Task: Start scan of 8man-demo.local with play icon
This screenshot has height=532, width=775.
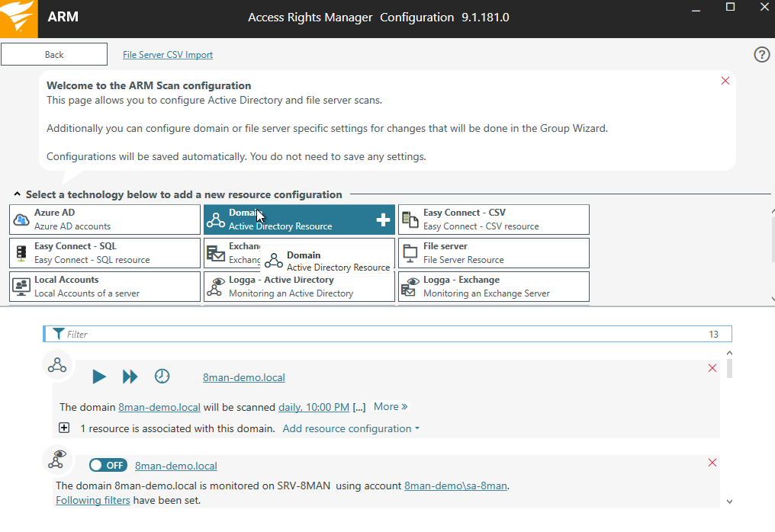Action: 99,377
